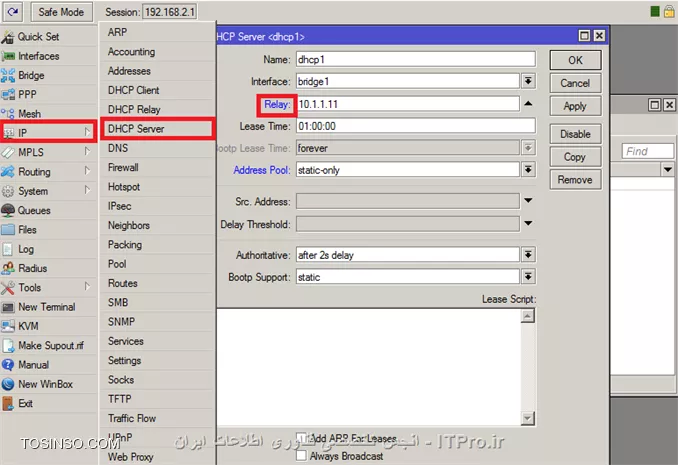The image size is (678, 465).
Task: Click the KVM icon
Action: (8, 326)
